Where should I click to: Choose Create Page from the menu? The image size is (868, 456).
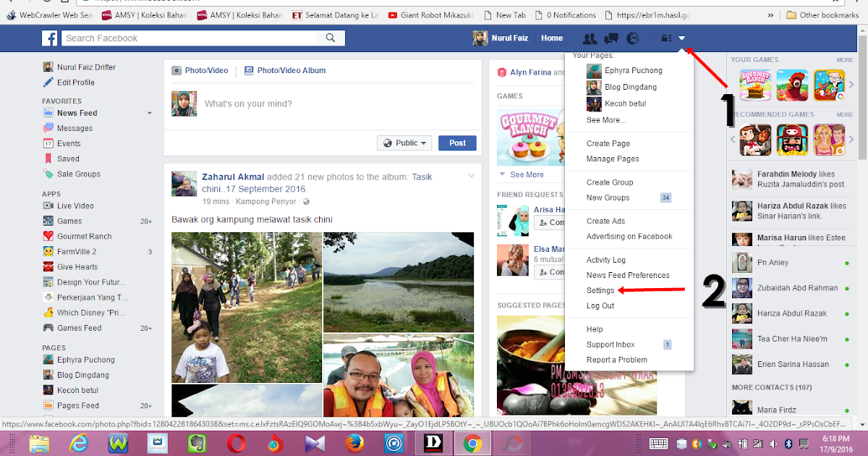coord(608,143)
